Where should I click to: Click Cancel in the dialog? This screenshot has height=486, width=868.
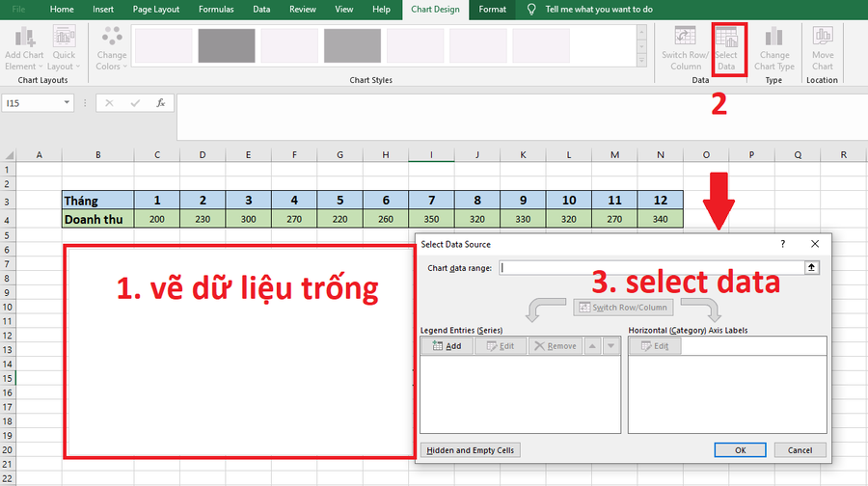800,450
